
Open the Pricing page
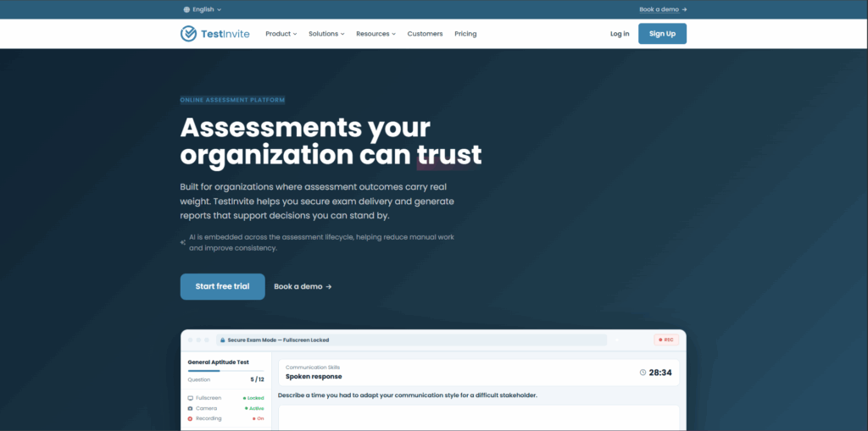tap(465, 34)
